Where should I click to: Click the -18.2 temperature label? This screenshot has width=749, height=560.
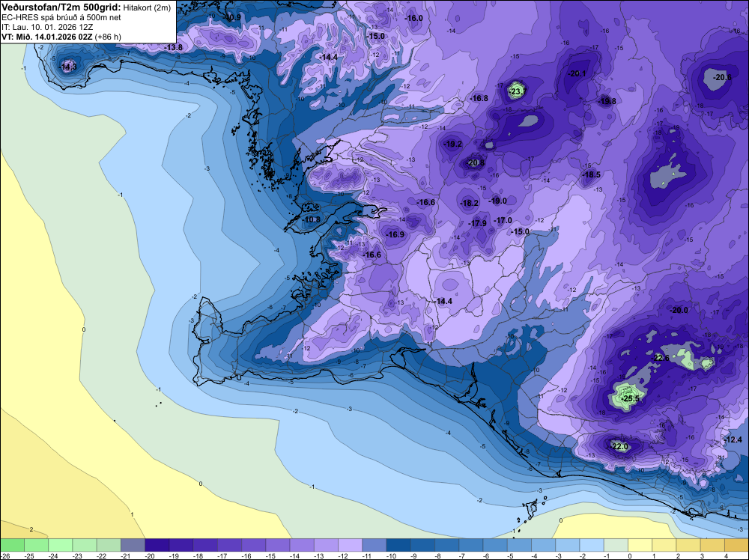click(x=469, y=203)
